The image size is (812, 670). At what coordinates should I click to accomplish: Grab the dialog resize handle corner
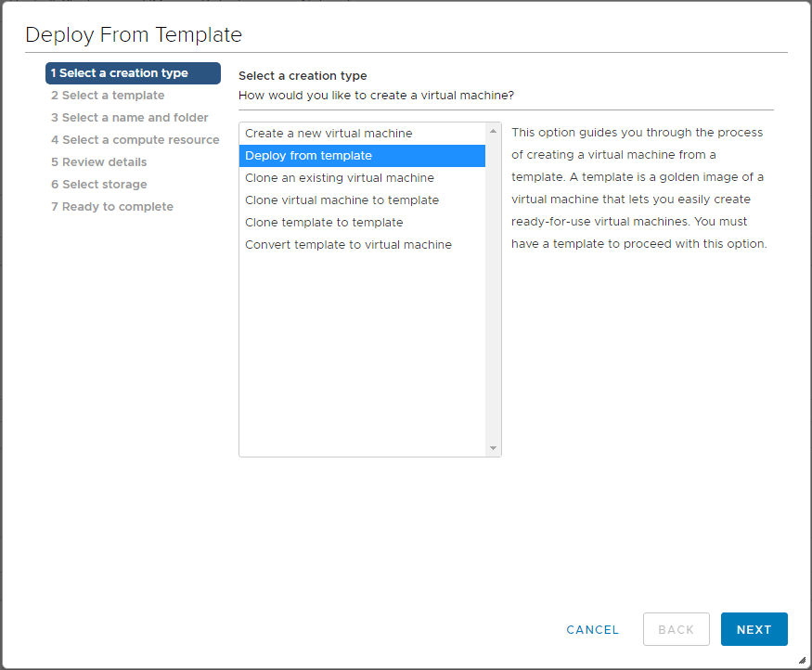click(801, 660)
